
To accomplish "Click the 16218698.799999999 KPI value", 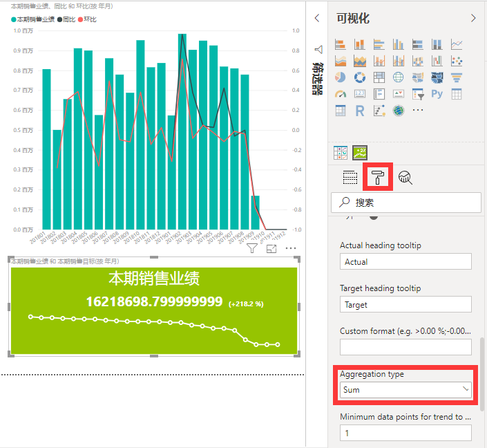I will pos(154,301).
